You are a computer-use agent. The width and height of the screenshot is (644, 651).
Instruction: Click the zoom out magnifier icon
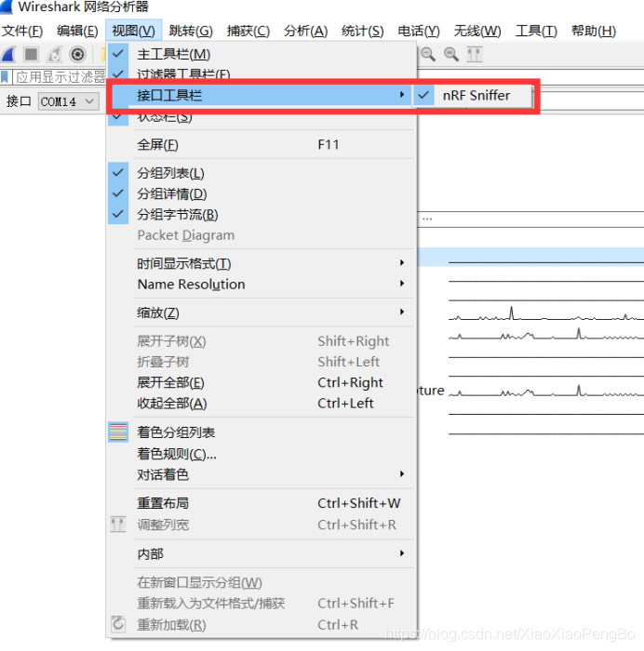coord(428,54)
